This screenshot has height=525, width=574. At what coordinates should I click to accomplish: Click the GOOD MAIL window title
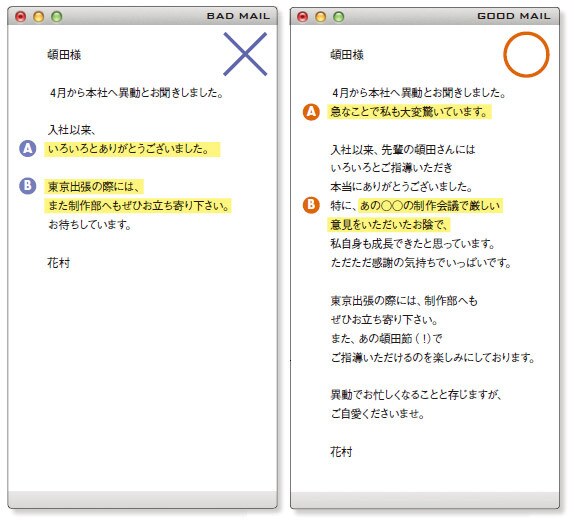pyautogui.click(x=514, y=16)
